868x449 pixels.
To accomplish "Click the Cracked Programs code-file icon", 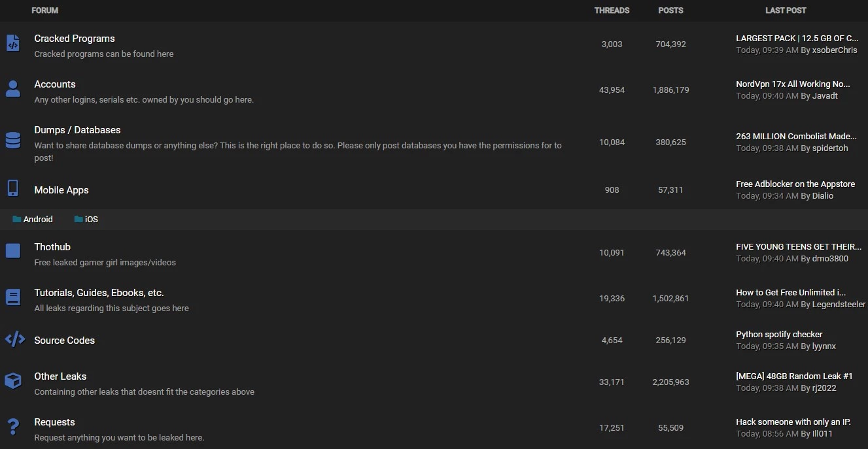I will tap(12, 43).
